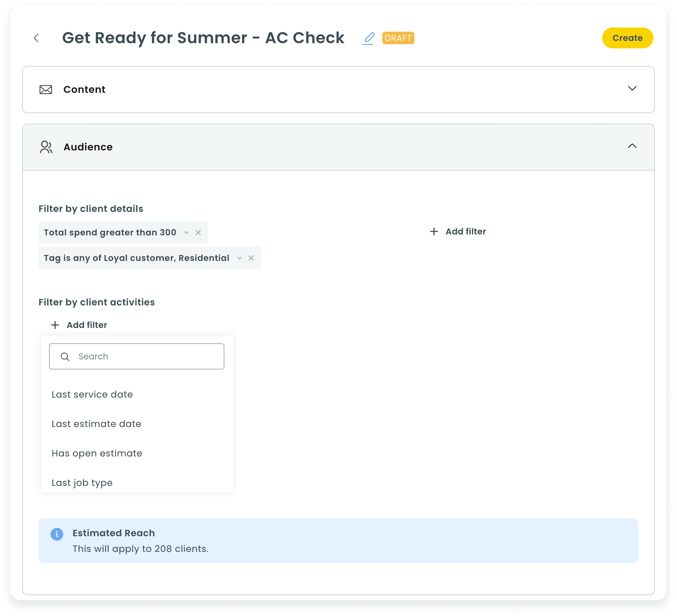677x616 pixels.
Task: Click the plus icon next to client details Add filter
Action: (434, 231)
